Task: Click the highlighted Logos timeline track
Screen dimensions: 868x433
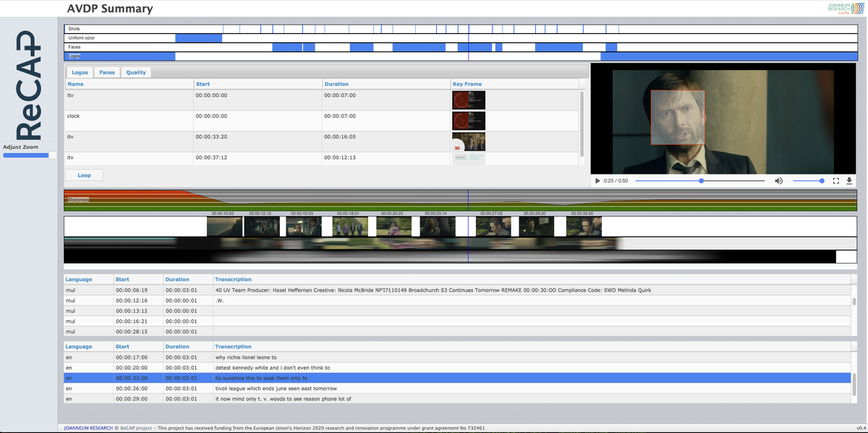Action: pos(461,56)
